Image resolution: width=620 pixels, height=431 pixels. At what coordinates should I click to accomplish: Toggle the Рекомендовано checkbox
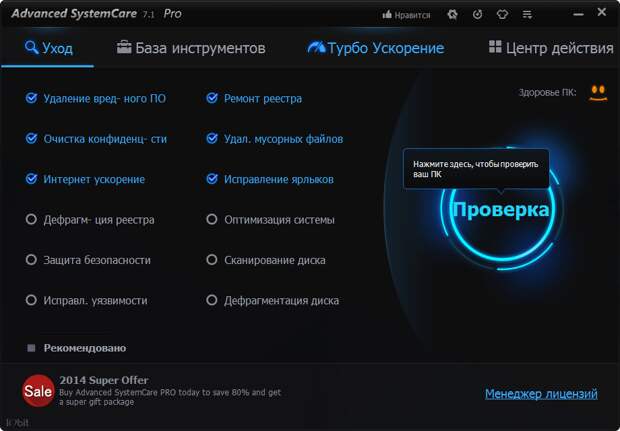click(31, 348)
